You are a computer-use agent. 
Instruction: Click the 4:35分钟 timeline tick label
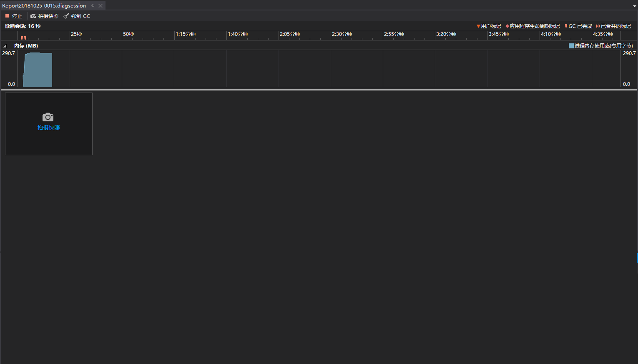click(x=603, y=34)
